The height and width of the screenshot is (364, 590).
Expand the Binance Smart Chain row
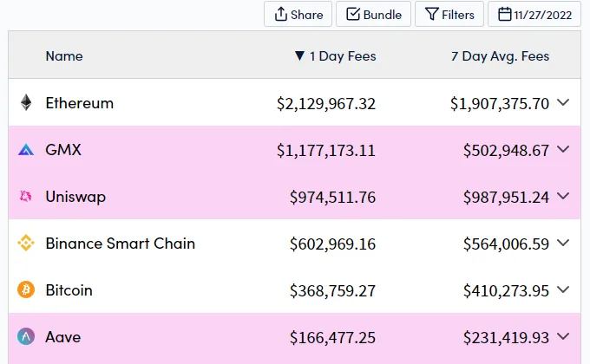[x=563, y=243]
